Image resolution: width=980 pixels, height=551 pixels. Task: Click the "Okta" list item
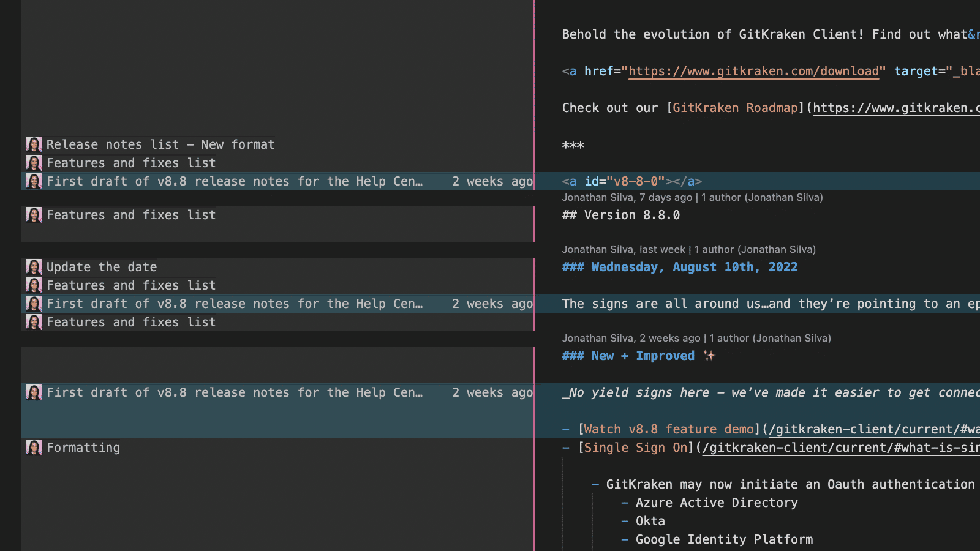point(650,521)
